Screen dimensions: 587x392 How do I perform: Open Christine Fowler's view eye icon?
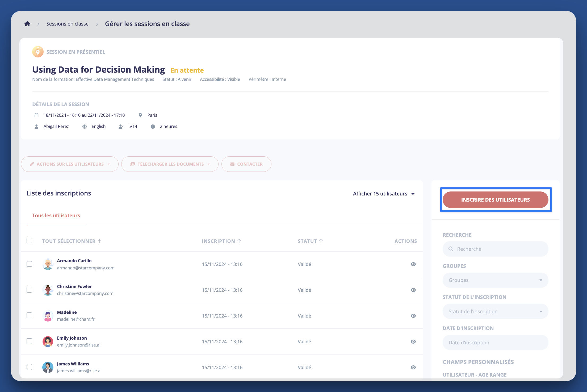[x=413, y=290]
